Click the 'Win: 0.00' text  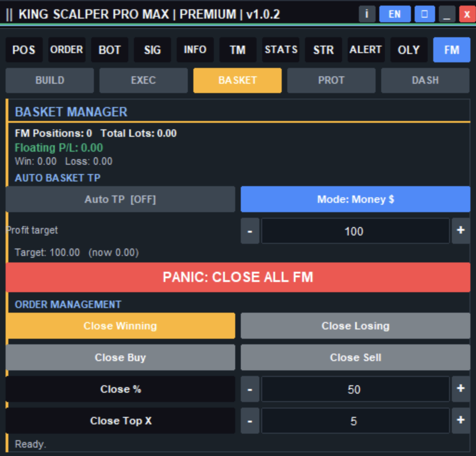[36, 161]
